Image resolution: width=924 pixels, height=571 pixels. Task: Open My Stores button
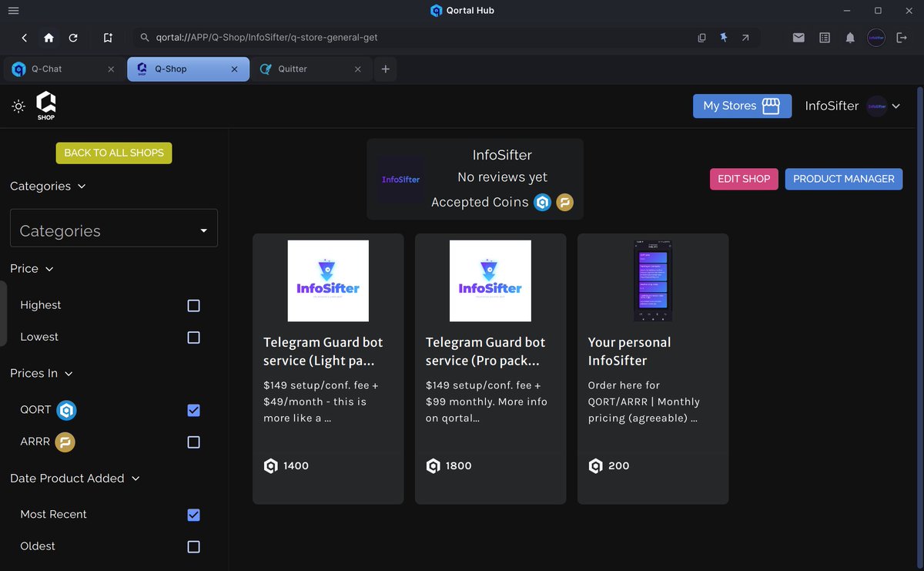click(x=742, y=106)
